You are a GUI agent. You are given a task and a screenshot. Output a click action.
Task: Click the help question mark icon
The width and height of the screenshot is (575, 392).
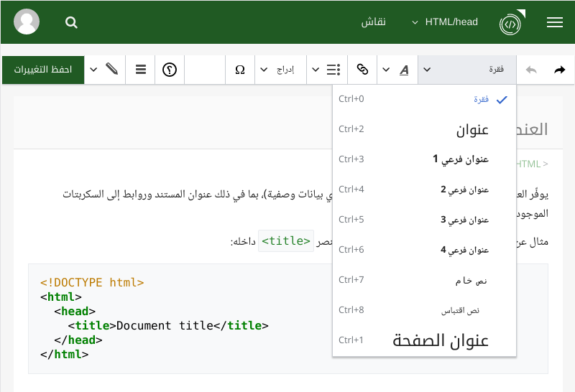coord(170,70)
